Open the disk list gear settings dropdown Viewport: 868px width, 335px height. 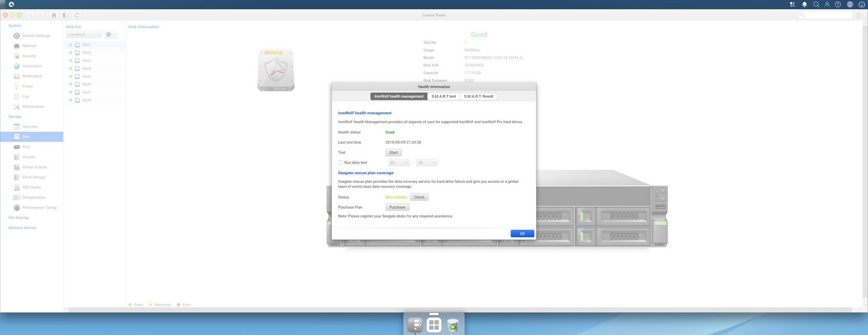tap(111, 34)
